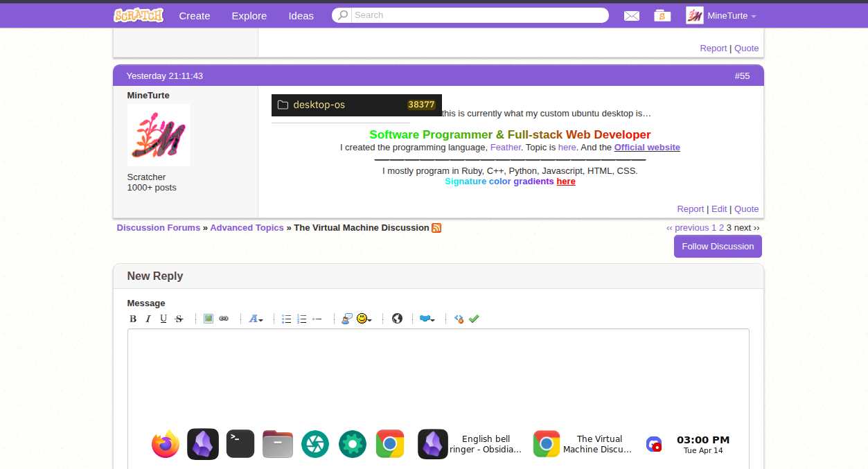Open the Advanced Topics forum link
Image resolution: width=868 pixels, height=469 pixels.
pyautogui.click(x=247, y=227)
